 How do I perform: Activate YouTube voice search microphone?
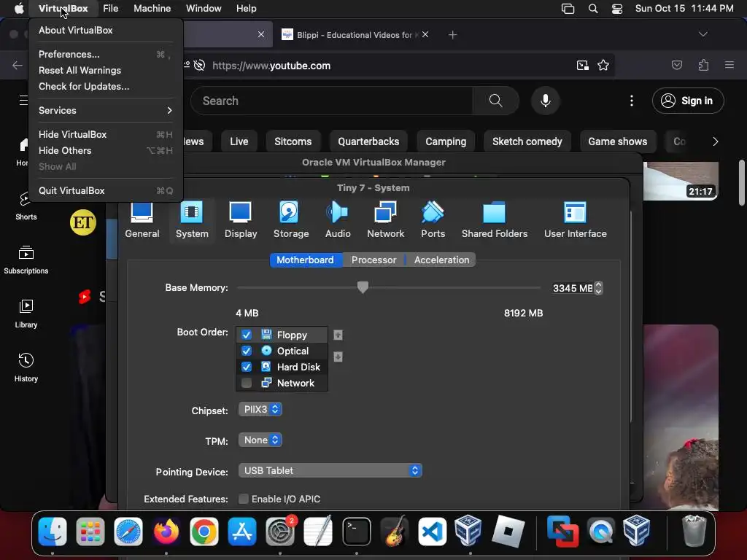[x=546, y=101]
